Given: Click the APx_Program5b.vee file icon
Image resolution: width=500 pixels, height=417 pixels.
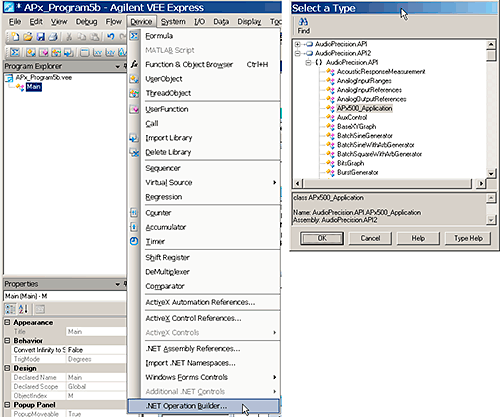Looking at the screenshot, I should pos(9,78).
